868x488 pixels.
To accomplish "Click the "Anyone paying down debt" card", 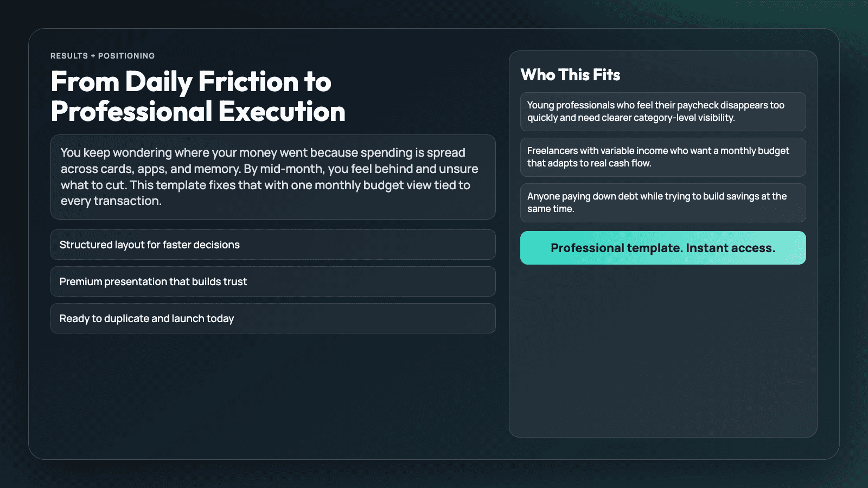I will [662, 203].
